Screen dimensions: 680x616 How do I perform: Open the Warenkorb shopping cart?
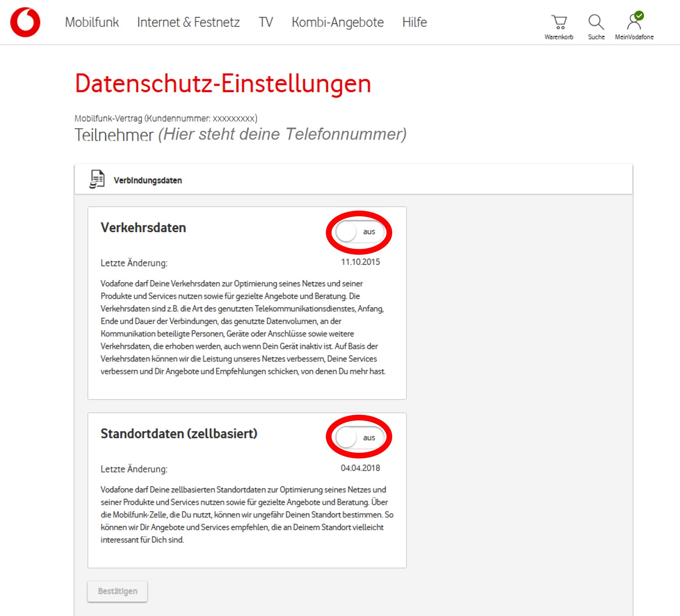(x=559, y=22)
